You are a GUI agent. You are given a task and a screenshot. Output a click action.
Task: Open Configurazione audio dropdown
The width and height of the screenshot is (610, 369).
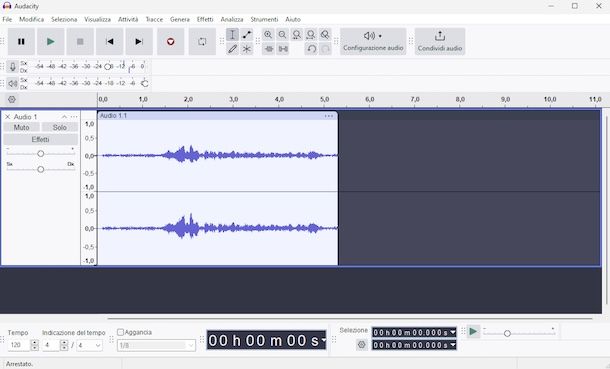pyautogui.click(x=373, y=41)
